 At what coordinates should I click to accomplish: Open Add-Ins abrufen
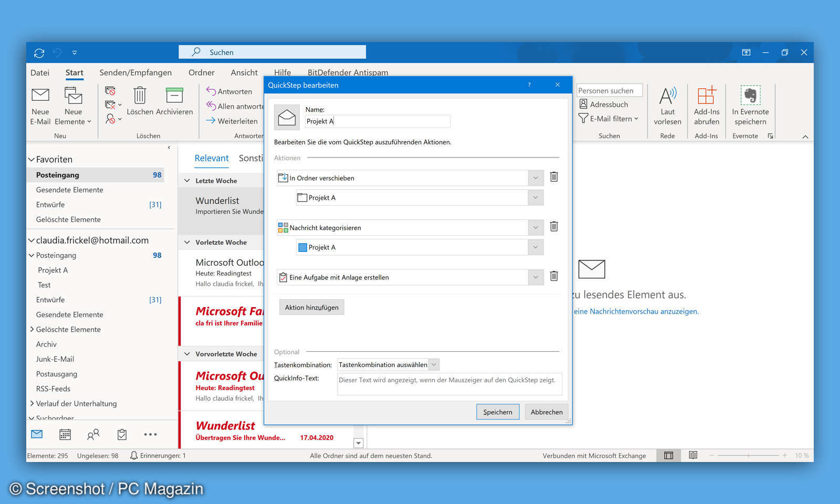point(706,96)
